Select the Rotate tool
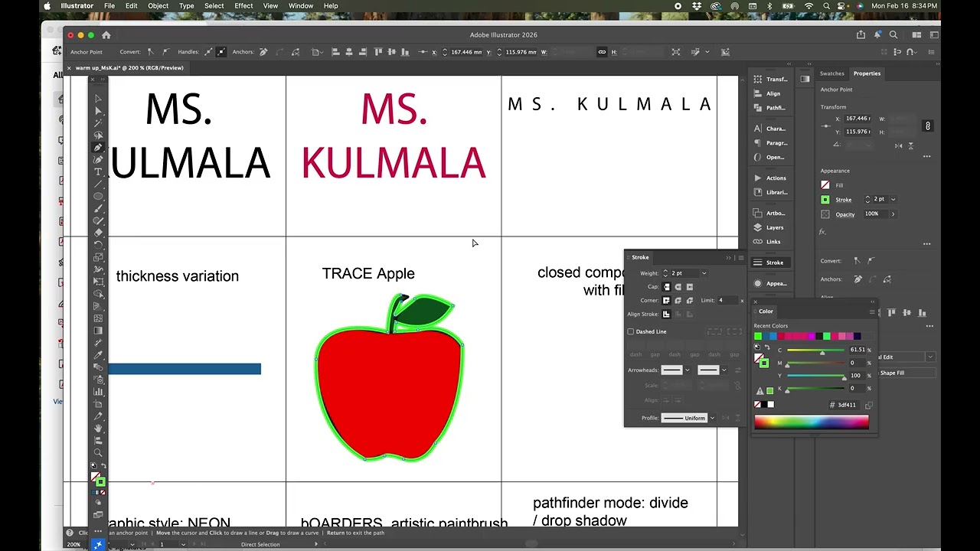Screen dimensions: 980x551 (98, 245)
